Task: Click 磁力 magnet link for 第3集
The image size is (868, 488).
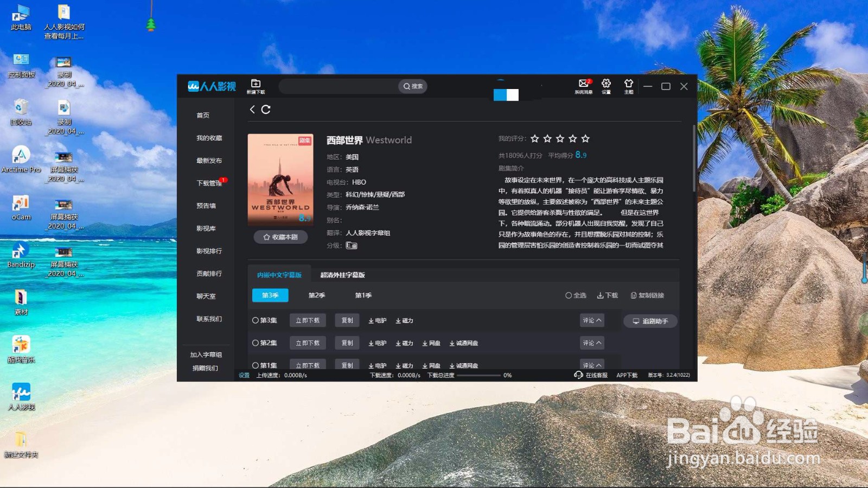Action: tap(405, 321)
